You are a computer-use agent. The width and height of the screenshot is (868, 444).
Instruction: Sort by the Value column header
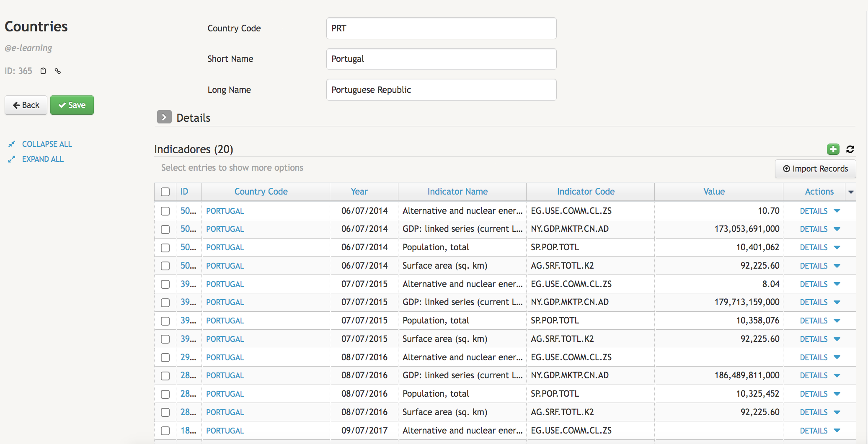pyautogui.click(x=714, y=192)
